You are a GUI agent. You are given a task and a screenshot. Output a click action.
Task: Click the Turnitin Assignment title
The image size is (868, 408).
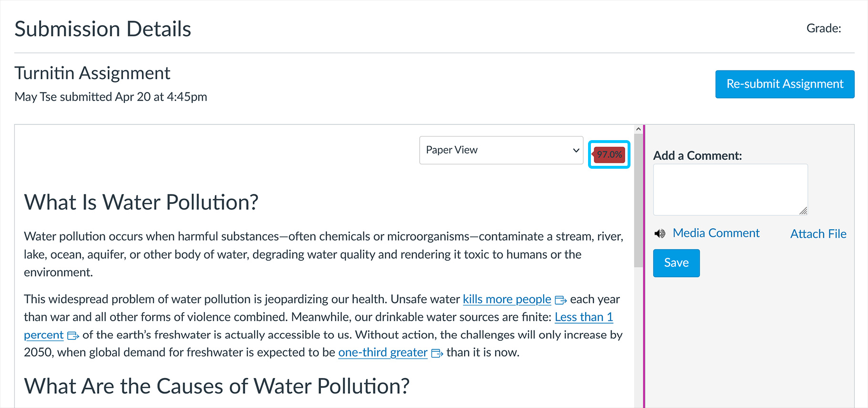pyautogui.click(x=92, y=73)
